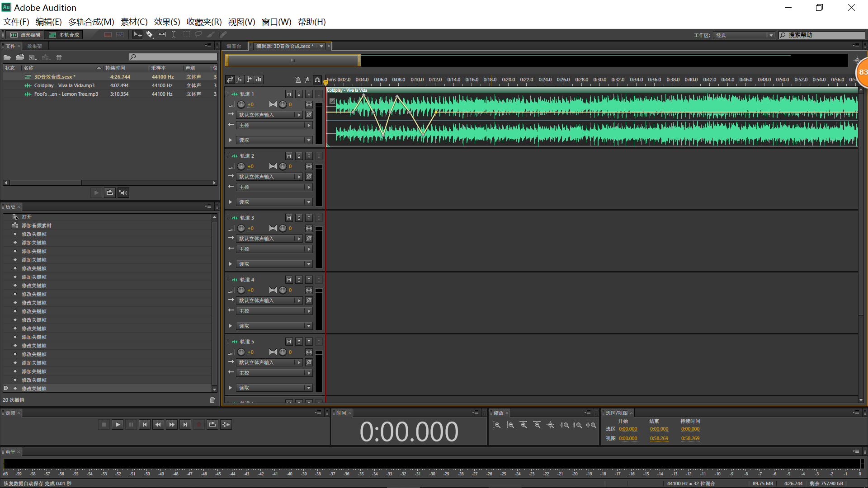868x488 pixels.
Task: Select the Time Selection tool
Action: 174,34
